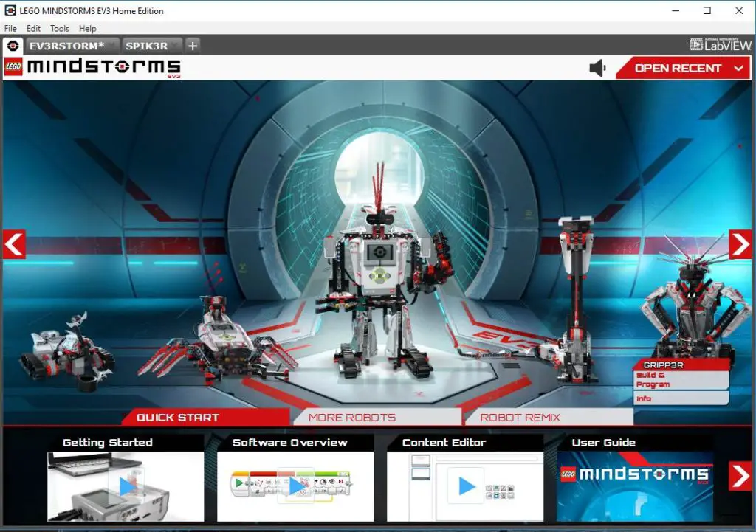Play the Software Overview video
The width and height of the screenshot is (756, 532).
pos(295,486)
